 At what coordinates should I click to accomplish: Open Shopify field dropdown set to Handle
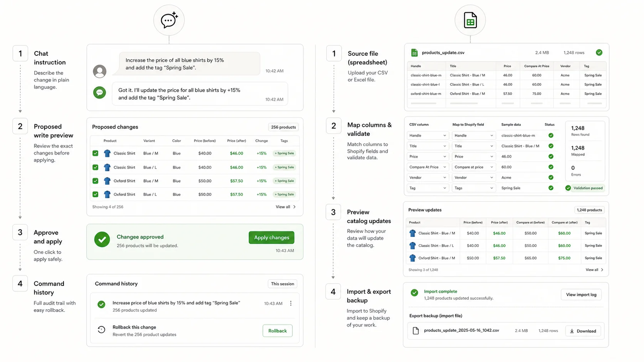pyautogui.click(x=474, y=135)
